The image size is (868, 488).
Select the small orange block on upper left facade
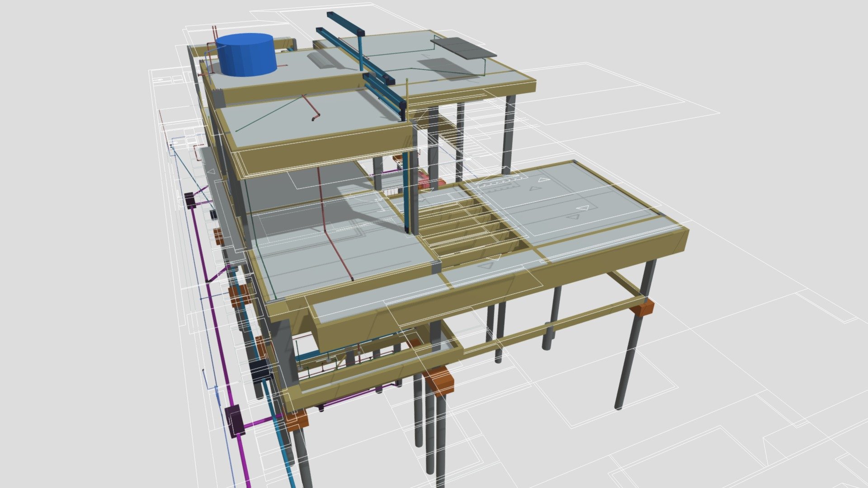click(x=218, y=236)
